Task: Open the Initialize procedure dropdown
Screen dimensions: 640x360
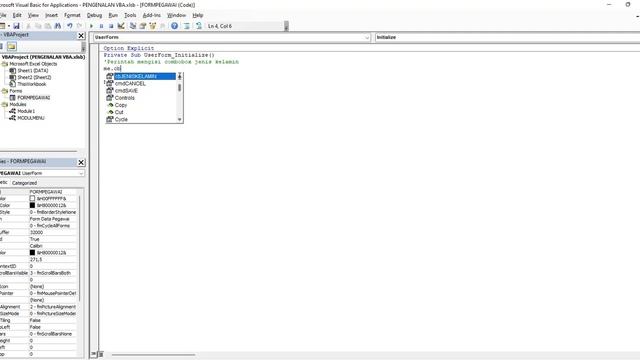Action: [507, 37]
